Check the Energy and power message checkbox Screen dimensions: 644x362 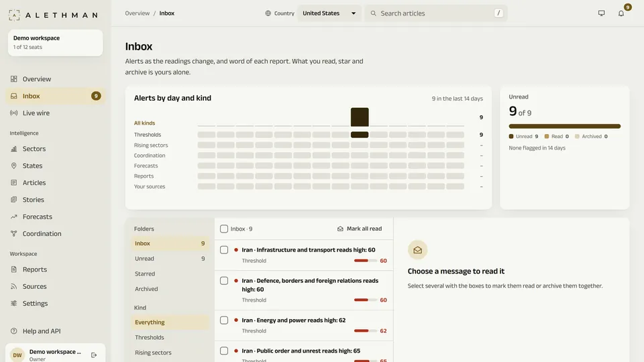coord(224,320)
